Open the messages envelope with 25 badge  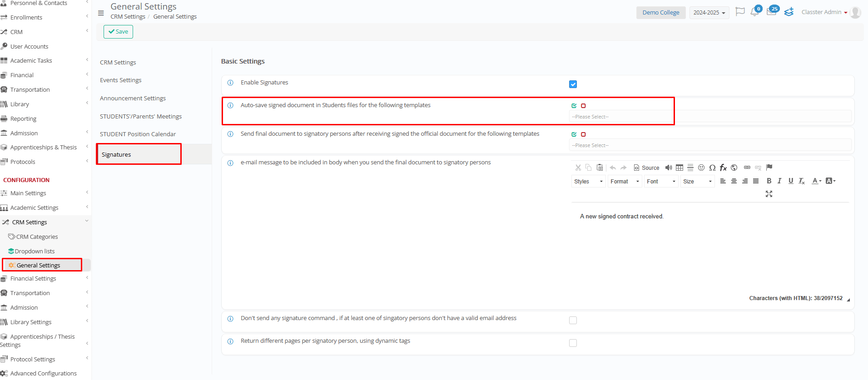coord(772,12)
